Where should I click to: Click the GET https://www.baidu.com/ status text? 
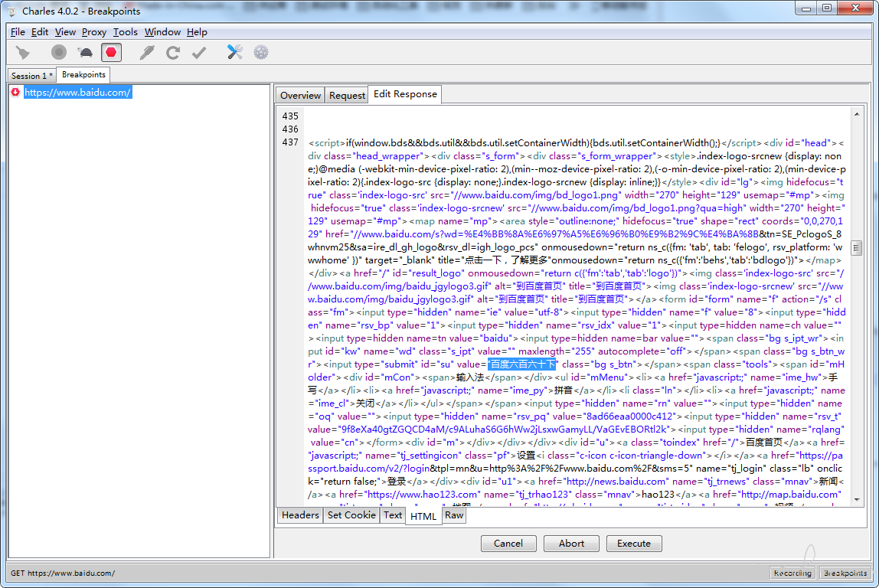(x=63, y=573)
